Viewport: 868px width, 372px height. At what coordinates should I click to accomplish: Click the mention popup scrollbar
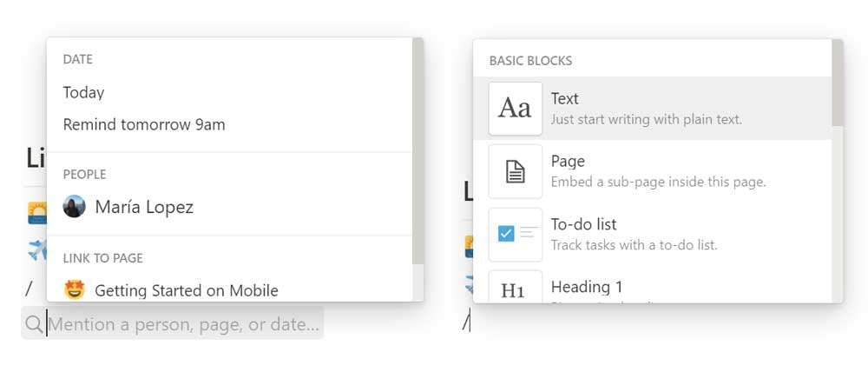[x=418, y=148]
